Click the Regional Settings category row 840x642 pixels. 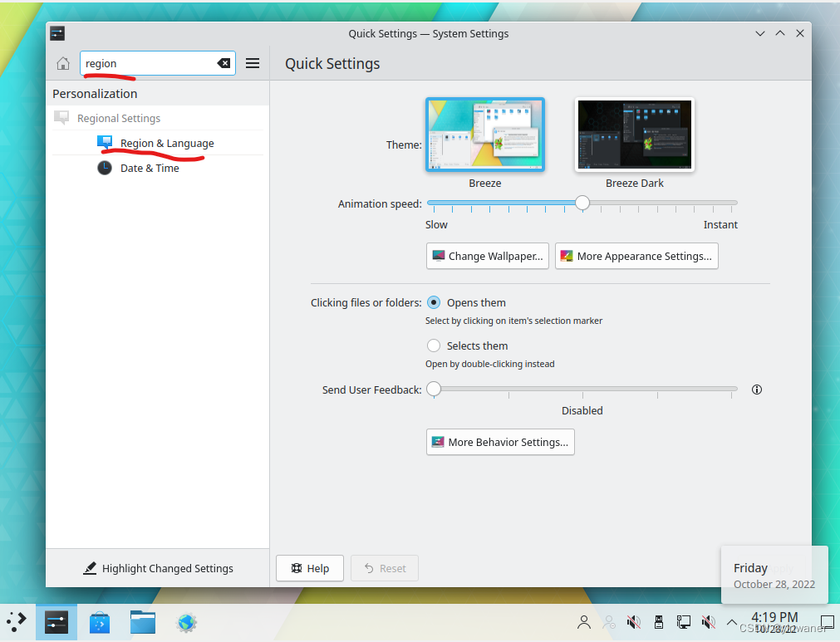[158, 118]
